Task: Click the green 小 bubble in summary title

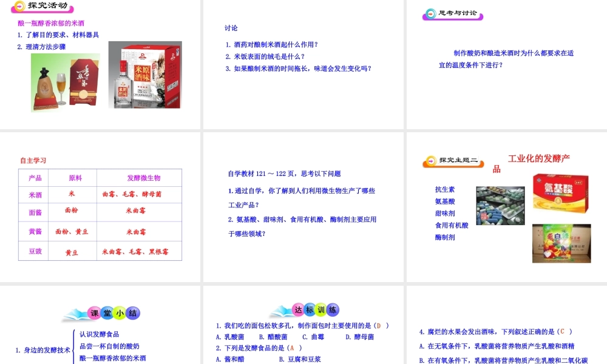Action: tap(120, 313)
